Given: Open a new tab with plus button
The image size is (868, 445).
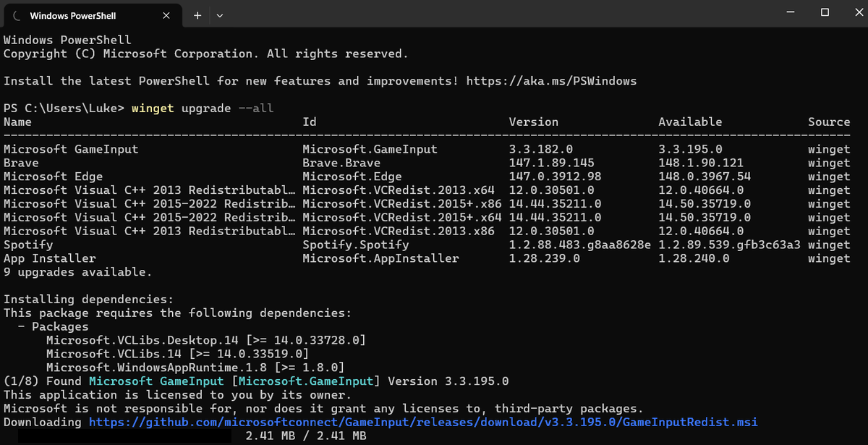Looking at the screenshot, I should pos(197,15).
